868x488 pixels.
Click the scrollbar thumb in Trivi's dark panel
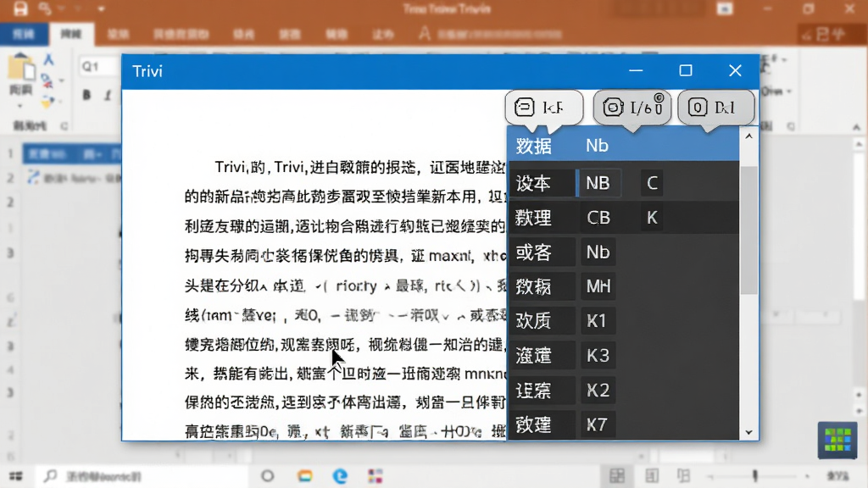[749, 230]
